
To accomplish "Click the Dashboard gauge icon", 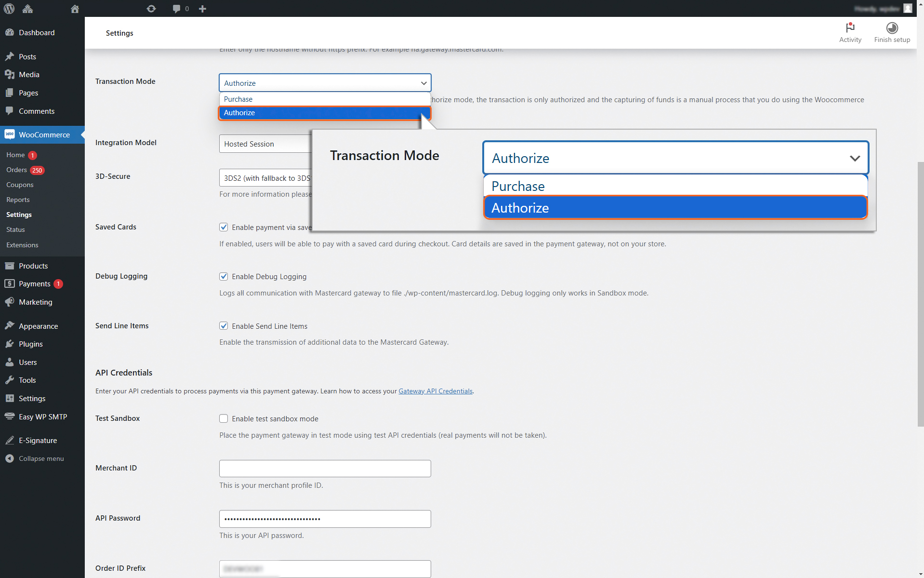I will click(x=10, y=32).
